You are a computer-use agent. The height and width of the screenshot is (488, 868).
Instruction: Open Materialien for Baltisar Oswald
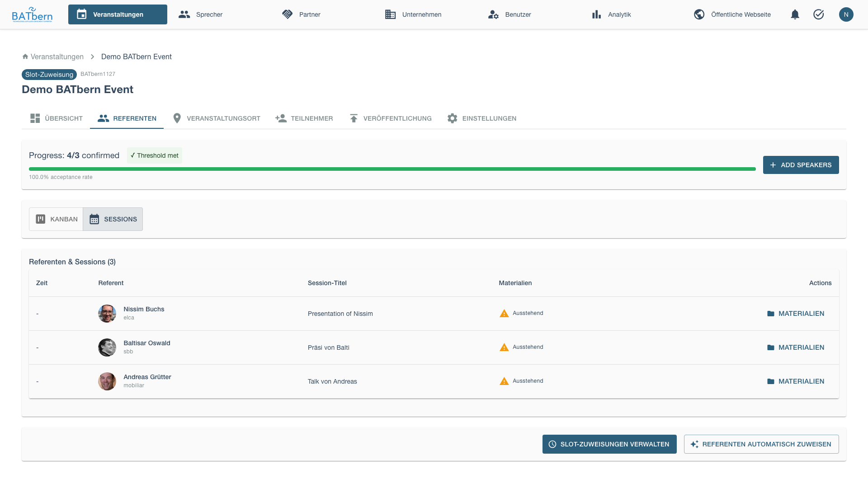[796, 347]
